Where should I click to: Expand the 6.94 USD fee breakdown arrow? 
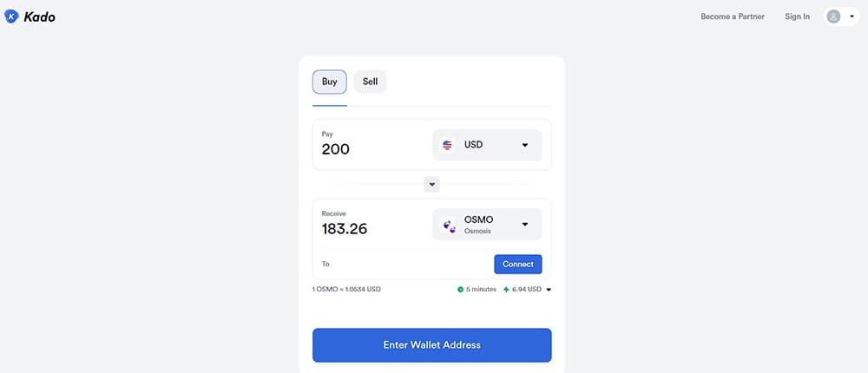click(549, 290)
